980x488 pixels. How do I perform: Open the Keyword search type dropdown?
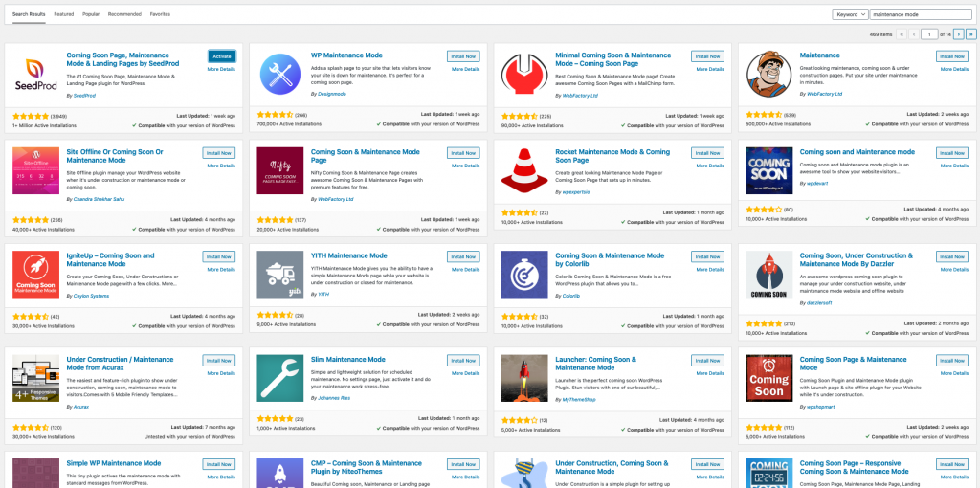click(x=850, y=13)
